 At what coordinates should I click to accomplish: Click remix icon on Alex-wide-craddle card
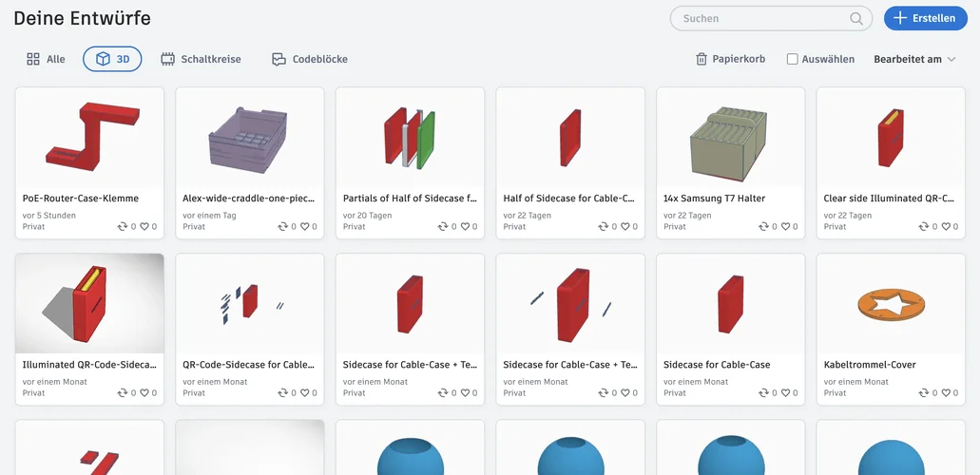(282, 227)
